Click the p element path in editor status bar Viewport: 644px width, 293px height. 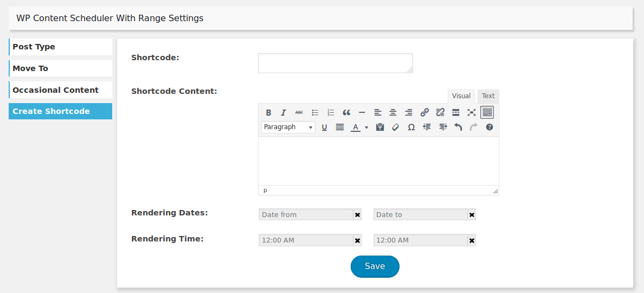coord(265,190)
